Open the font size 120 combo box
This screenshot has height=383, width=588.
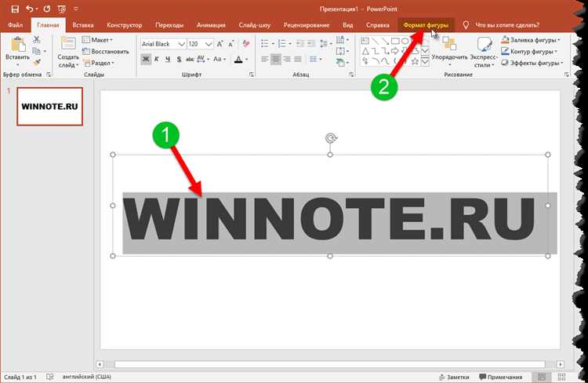(200, 44)
